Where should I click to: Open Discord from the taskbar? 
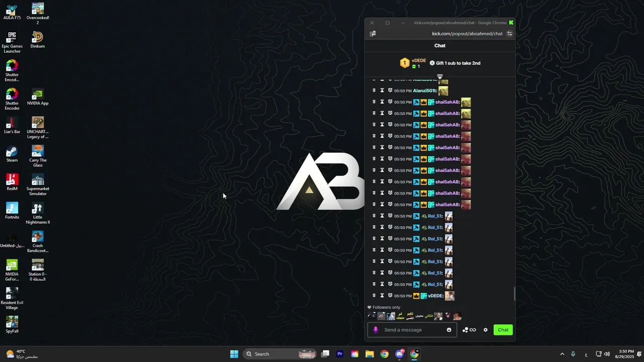[x=399, y=354]
